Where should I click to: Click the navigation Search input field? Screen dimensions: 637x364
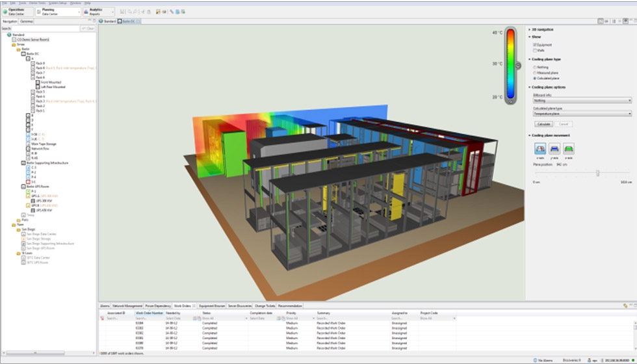point(45,29)
